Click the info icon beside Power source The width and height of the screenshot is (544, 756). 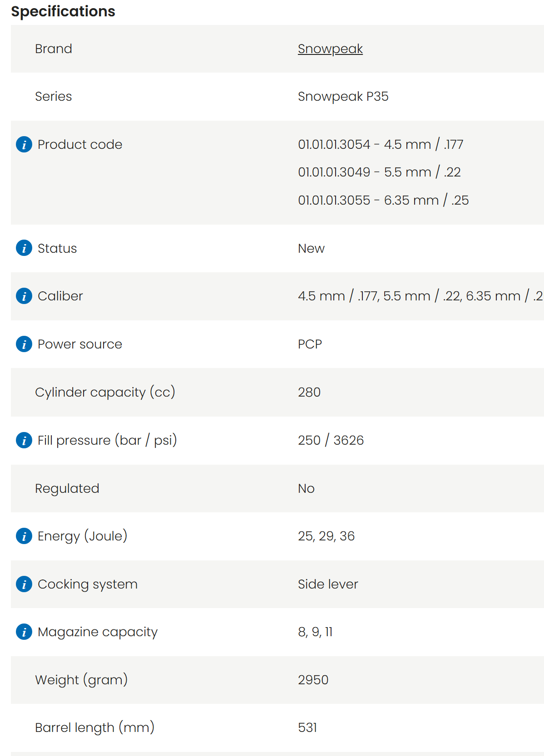tap(24, 344)
